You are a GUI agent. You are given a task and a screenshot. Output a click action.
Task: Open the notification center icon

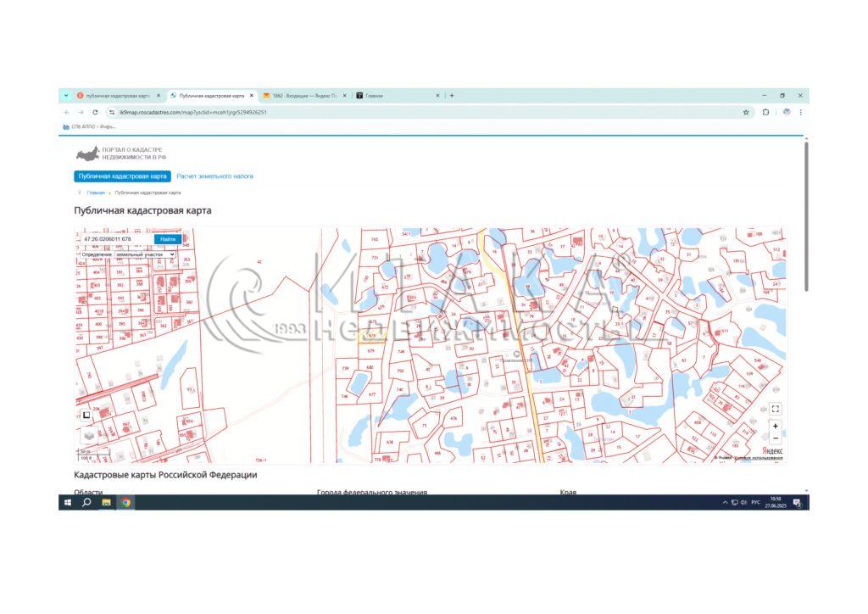(x=797, y=503)
